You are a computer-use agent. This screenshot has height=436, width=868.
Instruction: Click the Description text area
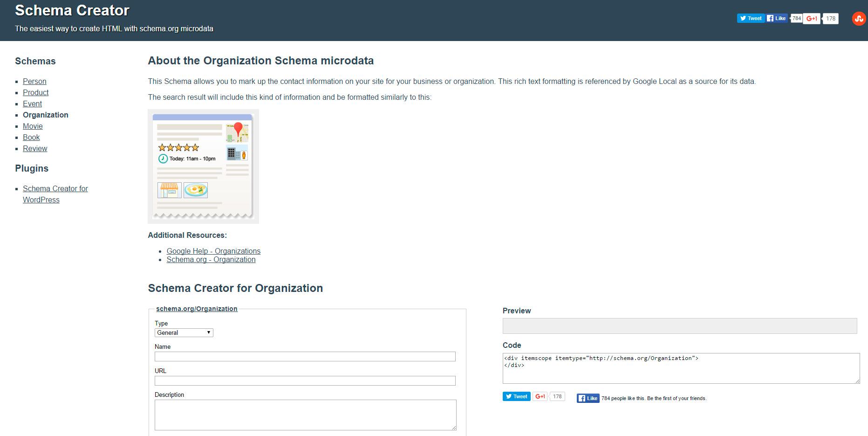[x=306, y=415]
